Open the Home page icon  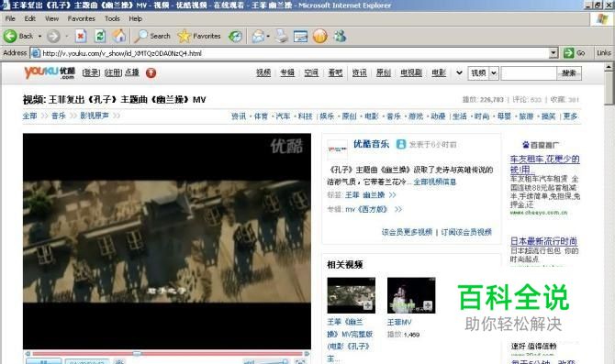pyautogui.click(x=119, y=36)
